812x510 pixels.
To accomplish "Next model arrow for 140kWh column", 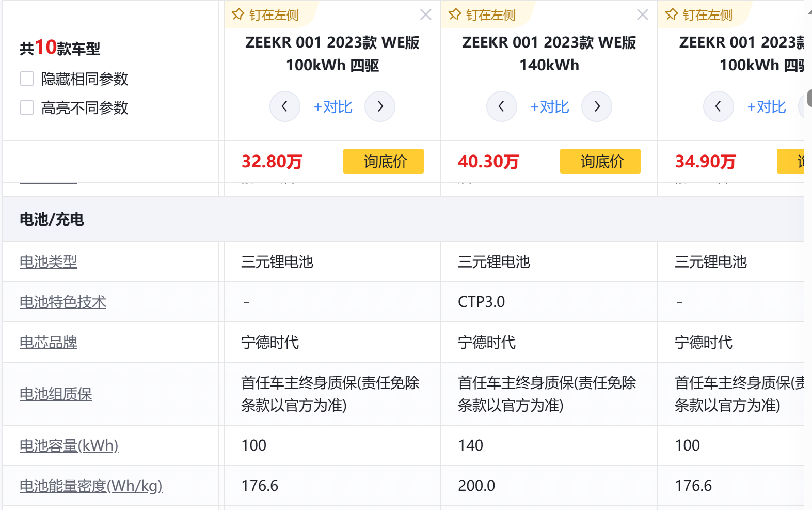I will pos(597,106).
